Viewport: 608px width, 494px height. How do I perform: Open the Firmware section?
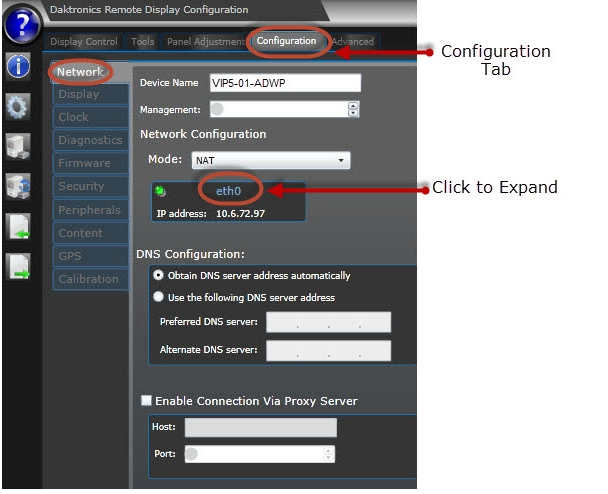click(91, 163)
